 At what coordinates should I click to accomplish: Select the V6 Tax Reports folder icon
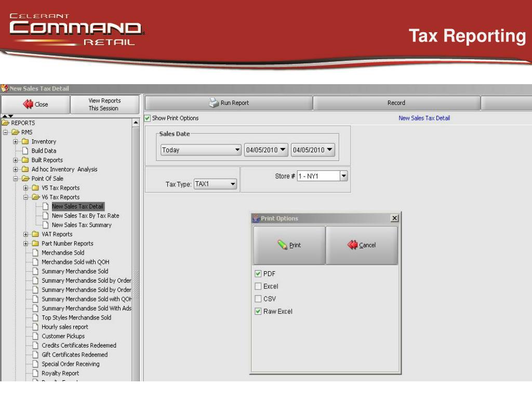36,197
